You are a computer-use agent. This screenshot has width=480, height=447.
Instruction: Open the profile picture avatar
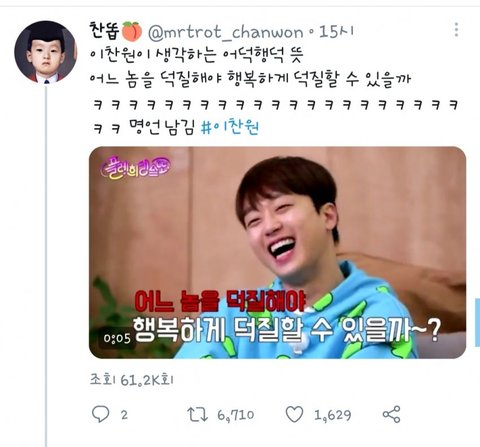click(x=46, y=52)
